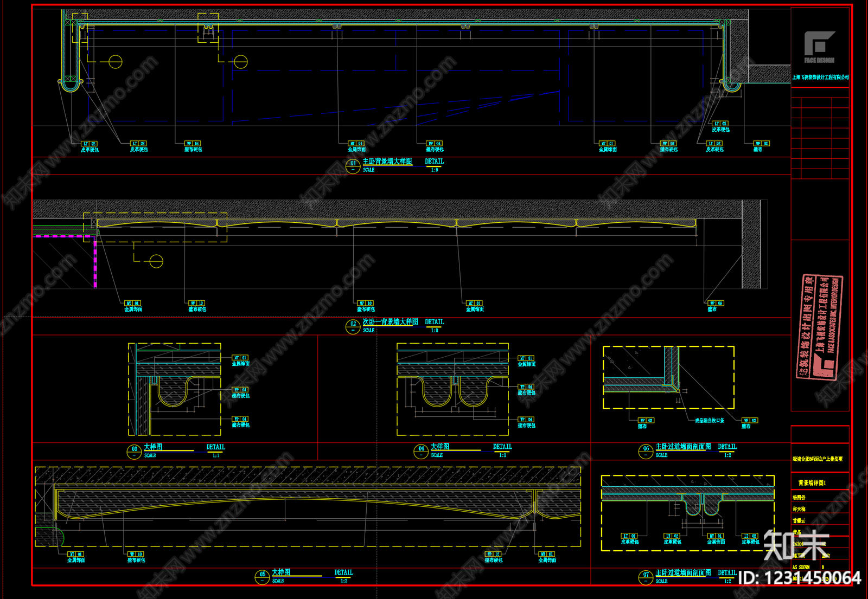Click the detail number 03 circle marker
The width and height of the screenshot is (868, 599).
click(x=135, y=452)
